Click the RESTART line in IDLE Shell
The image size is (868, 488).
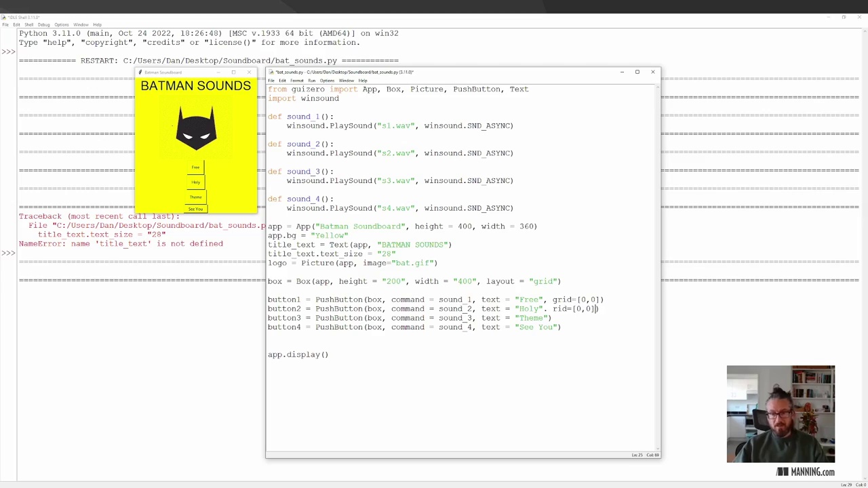(209, 60)
